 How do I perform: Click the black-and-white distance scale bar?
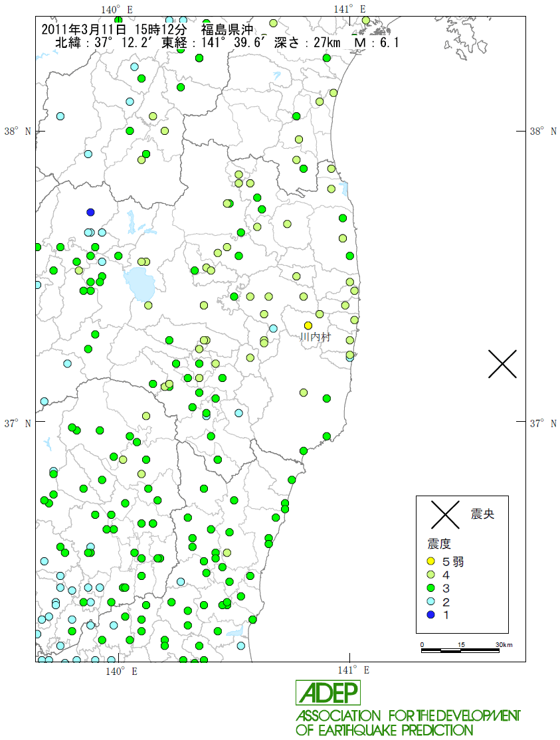462,650
